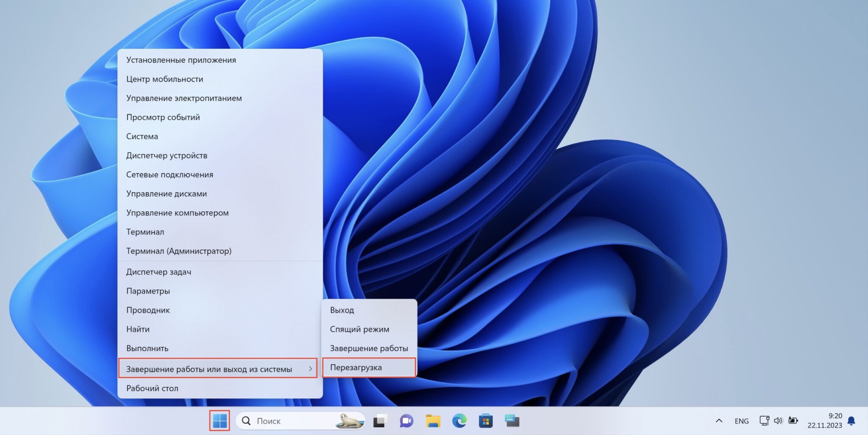Open the Microsoft Store icon

[x=486, y=421]
